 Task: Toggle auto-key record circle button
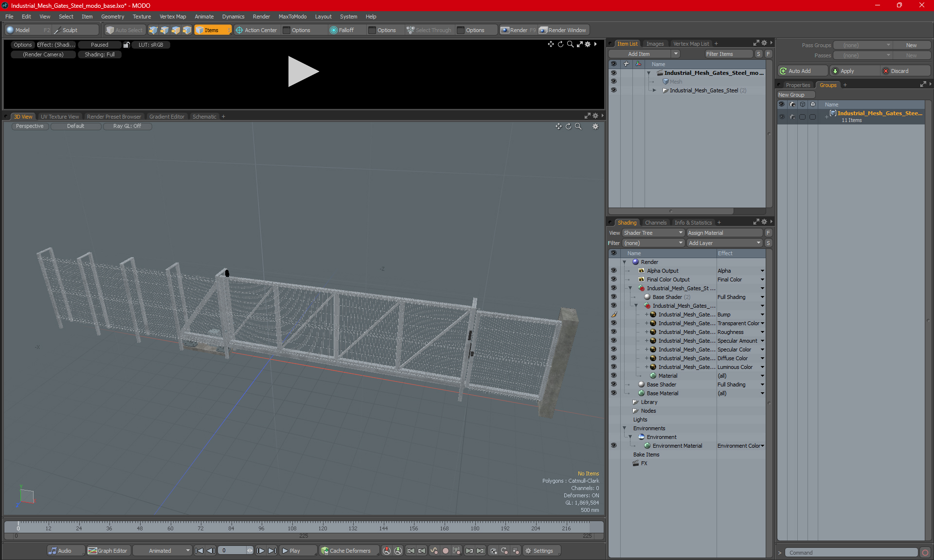(445, 551)
